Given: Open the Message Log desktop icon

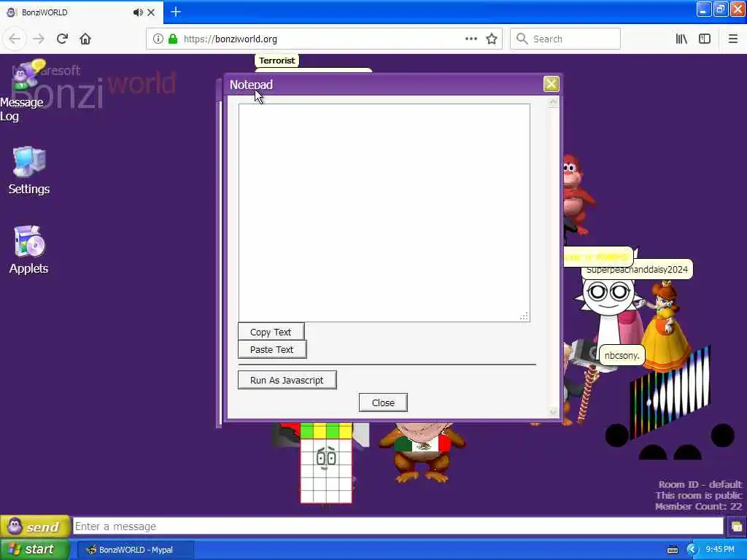Looking at the screenshot, I should (x=23, y=90).
